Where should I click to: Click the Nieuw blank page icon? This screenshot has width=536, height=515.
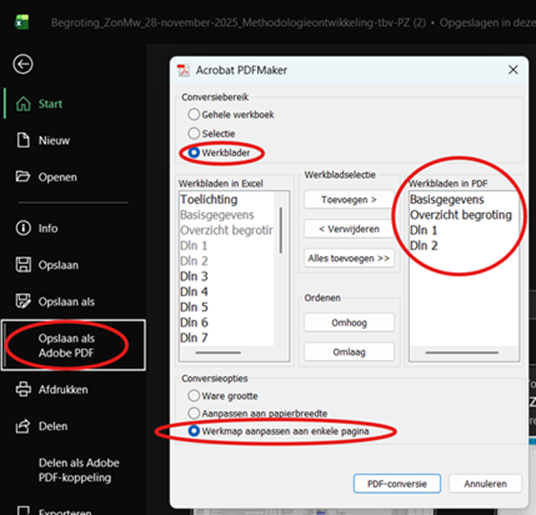(x=23, y=140)
